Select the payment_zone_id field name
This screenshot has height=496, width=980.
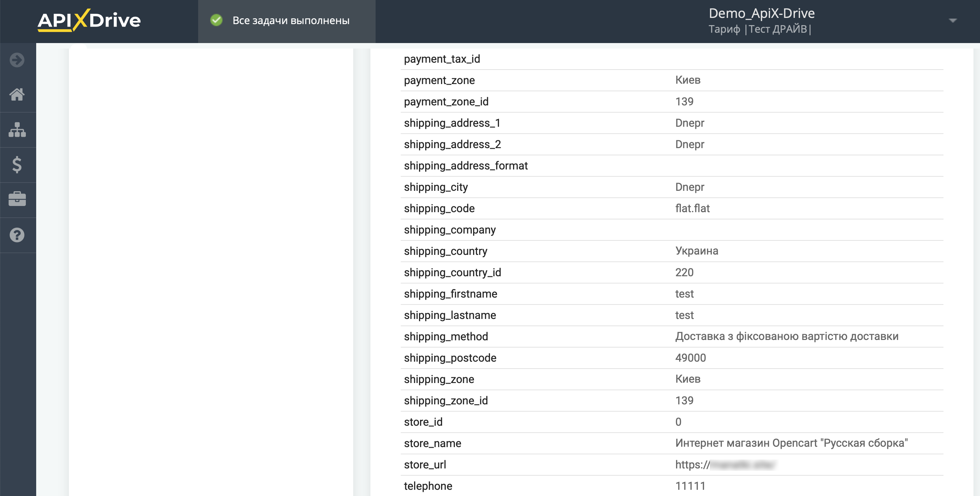446,102
